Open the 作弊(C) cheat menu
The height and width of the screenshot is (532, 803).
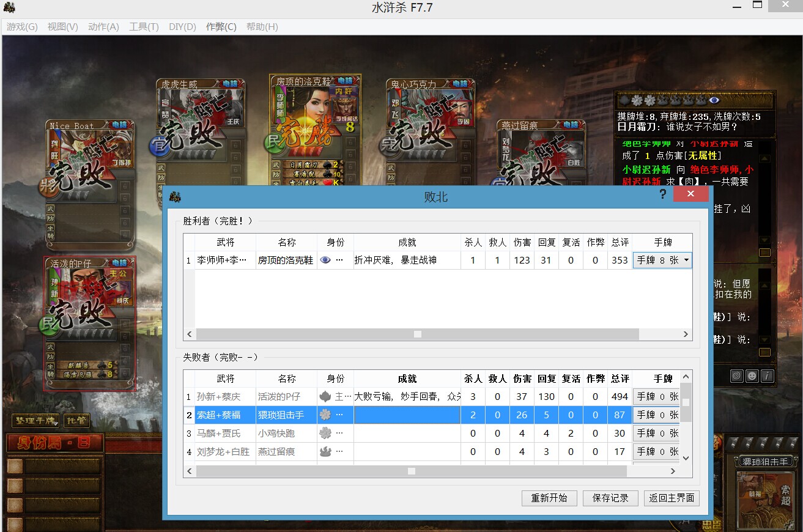(x=221, y=27)
